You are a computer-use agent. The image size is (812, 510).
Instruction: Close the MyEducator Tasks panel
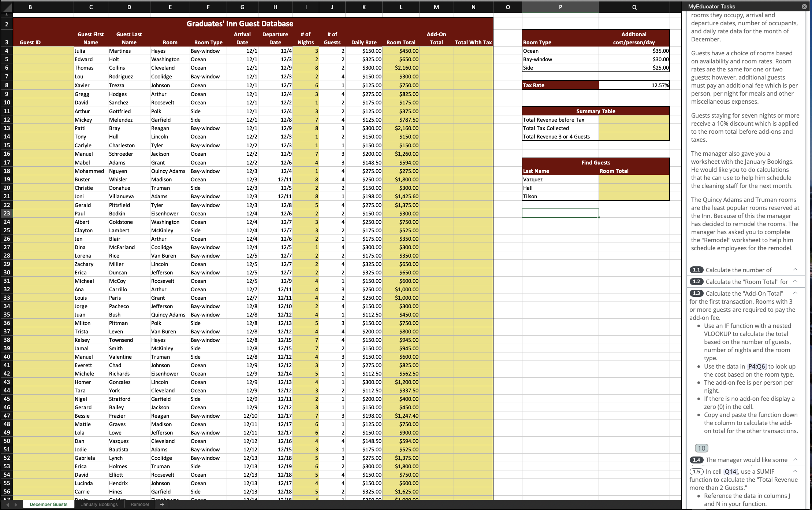coord(804,7)
